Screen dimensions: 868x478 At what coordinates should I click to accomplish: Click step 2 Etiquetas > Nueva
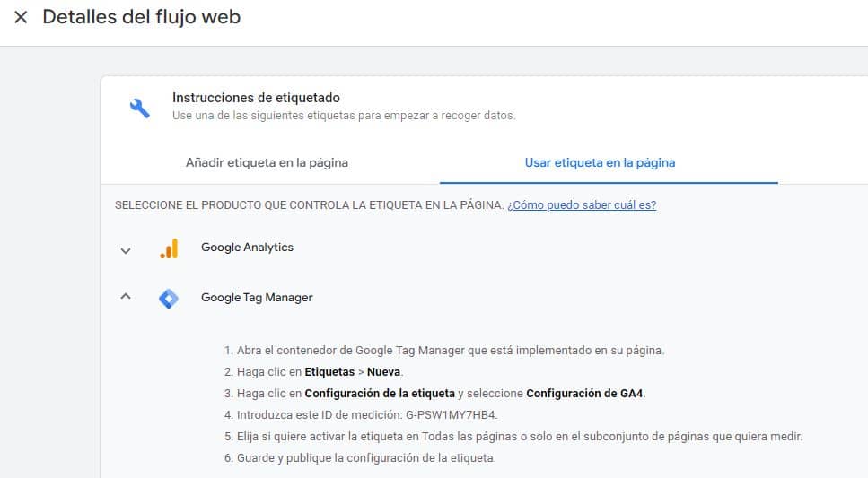click(314, 372)
